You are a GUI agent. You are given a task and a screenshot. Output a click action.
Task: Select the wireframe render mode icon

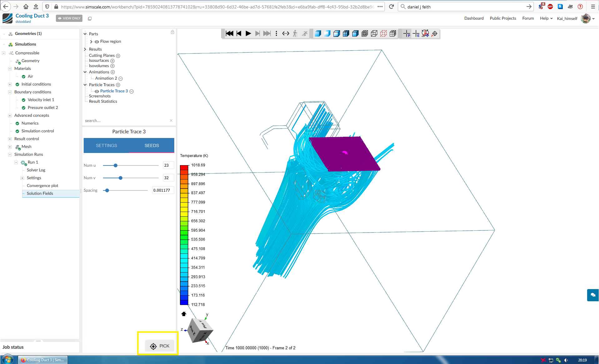(x=374, y=33)
